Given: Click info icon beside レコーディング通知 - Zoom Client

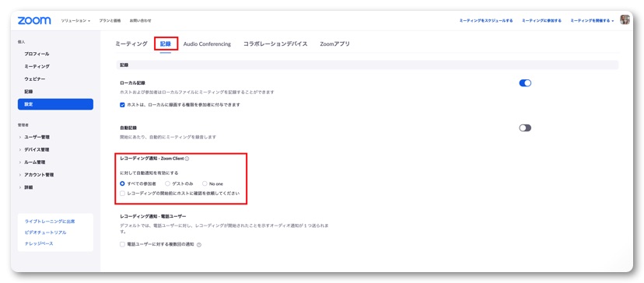Looking at the screenshot, I should 187,159.
